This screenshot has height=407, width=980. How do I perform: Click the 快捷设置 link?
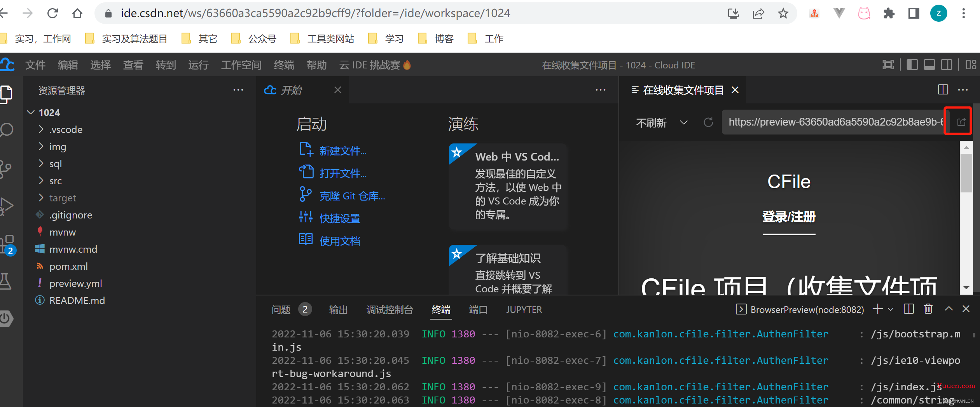click(340, 218)
